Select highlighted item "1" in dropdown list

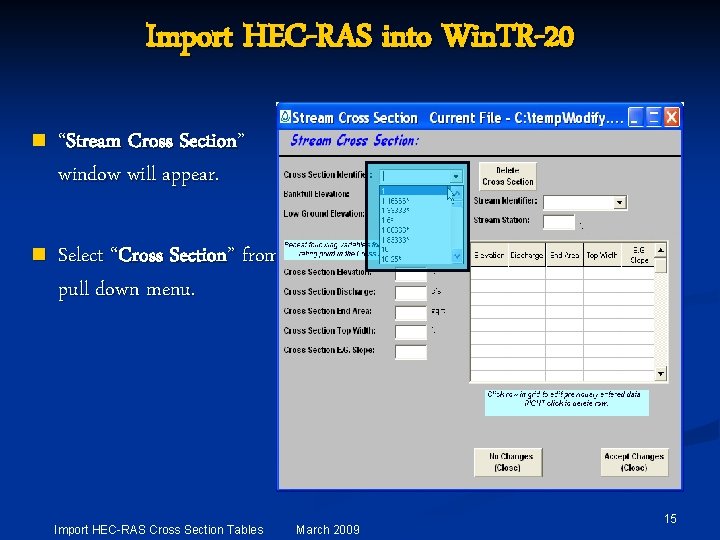click(415, 191)
